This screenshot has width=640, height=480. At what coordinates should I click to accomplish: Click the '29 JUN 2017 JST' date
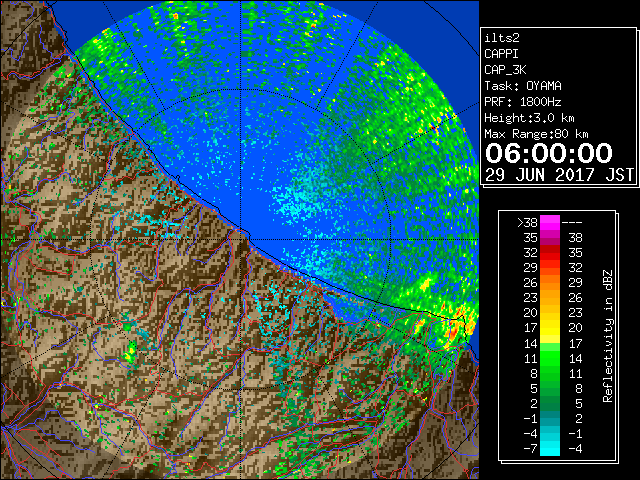pyautogui.click(x=560, y=175)
